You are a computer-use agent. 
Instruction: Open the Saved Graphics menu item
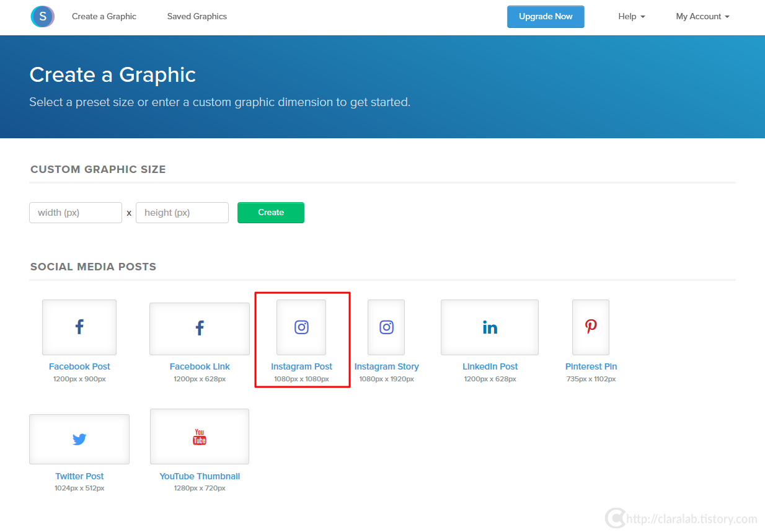pos(197,17)
